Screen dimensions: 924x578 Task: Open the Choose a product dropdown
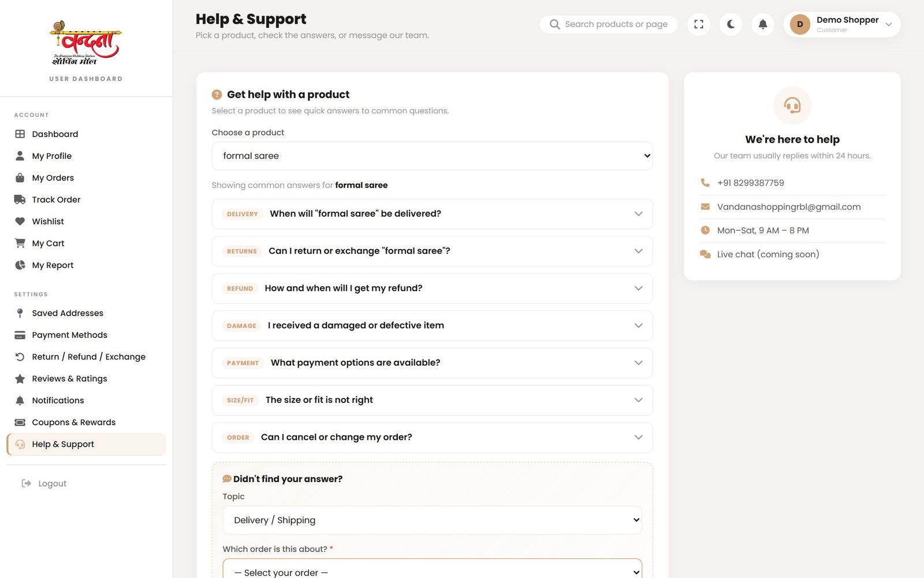tap(432, 156)
